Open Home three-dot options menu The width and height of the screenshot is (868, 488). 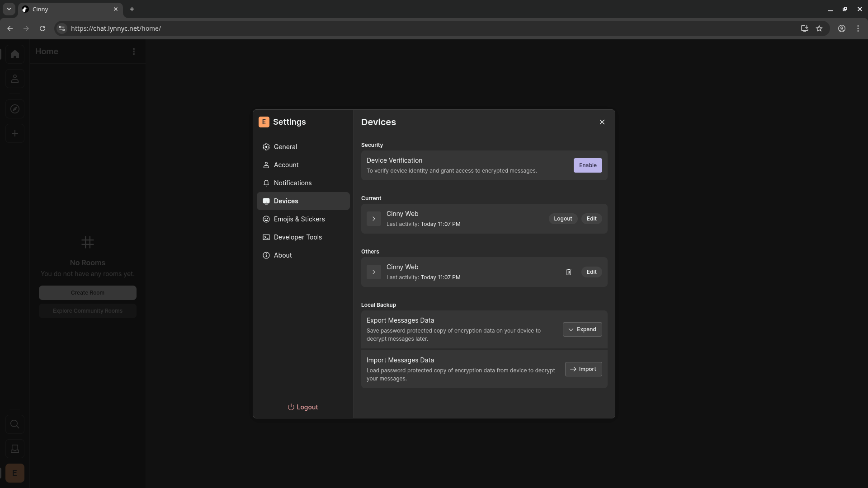pyautogui.click(x=134, y=52)
